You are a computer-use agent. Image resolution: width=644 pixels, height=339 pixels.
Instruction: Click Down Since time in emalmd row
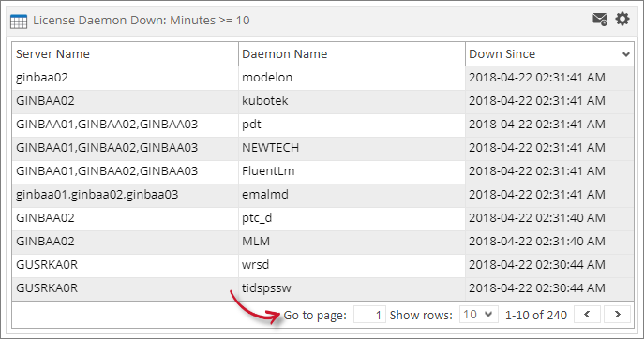[x=549, y=195]
